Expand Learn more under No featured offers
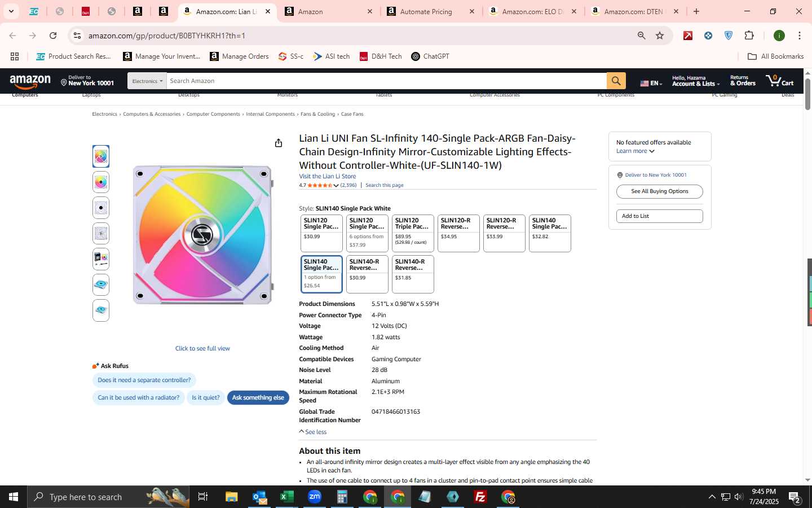The image size is (812, 508). tap(636, 151)
